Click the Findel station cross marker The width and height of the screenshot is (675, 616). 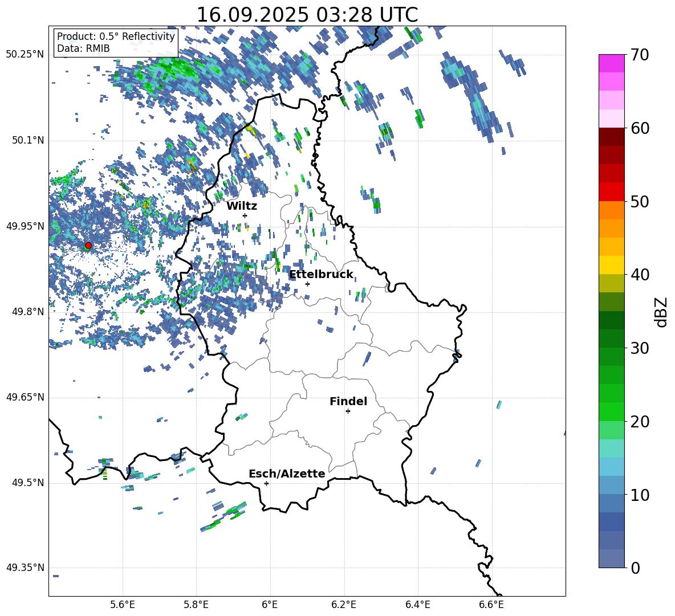[348, 411]
